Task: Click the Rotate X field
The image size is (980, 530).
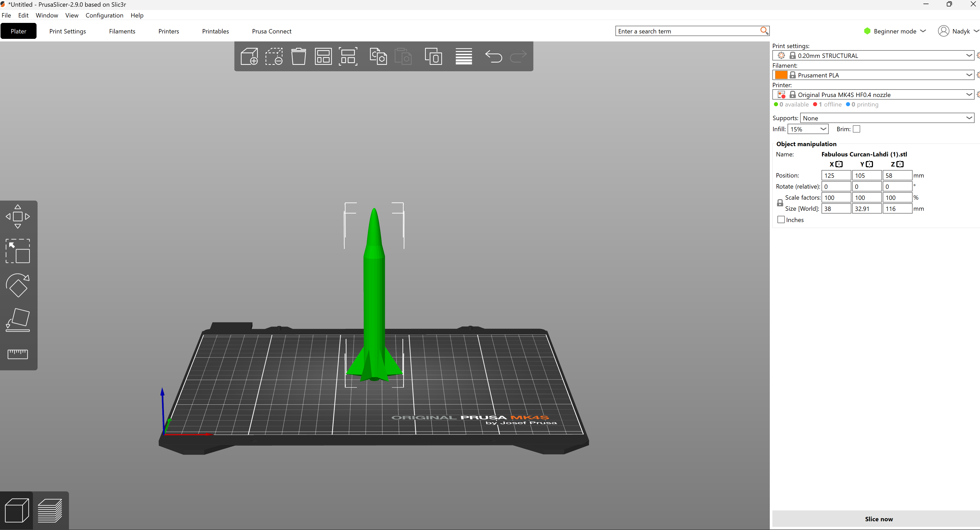Action: click(836, 187)
